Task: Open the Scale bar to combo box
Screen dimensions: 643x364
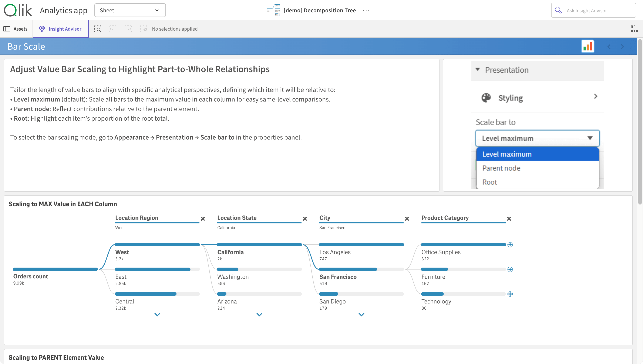Action: (x=537, y=138)
